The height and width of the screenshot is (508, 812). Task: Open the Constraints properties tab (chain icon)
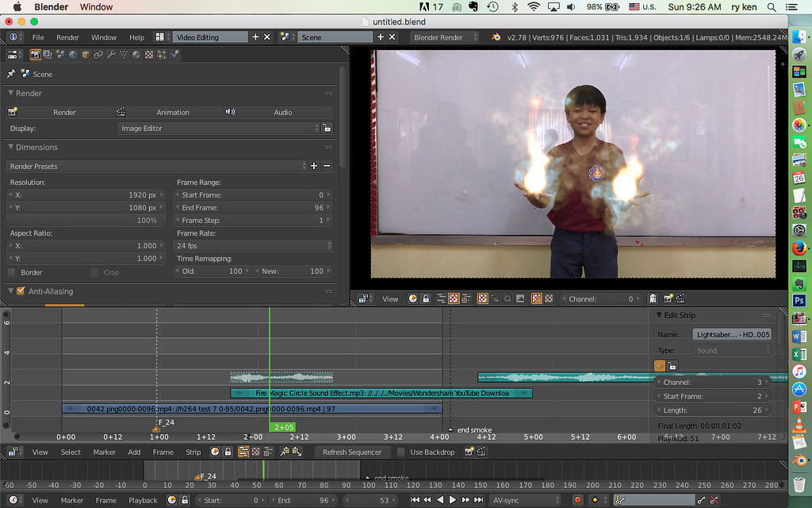(98, 55)
